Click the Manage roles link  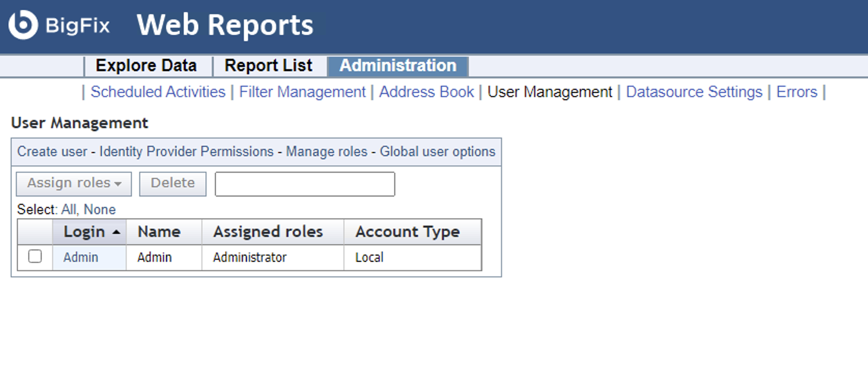[x=327, y=151]
